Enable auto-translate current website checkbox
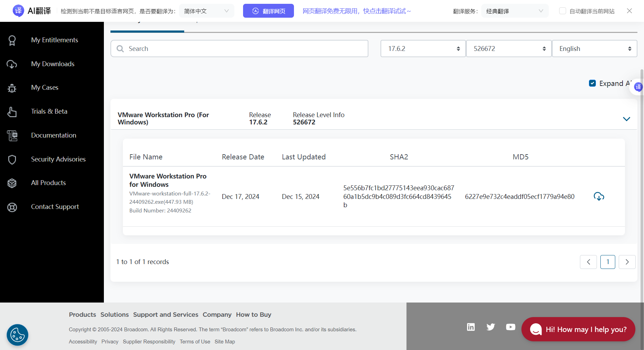Image resolution: width=644 pixels, height=350 pixels. (563, 11)
